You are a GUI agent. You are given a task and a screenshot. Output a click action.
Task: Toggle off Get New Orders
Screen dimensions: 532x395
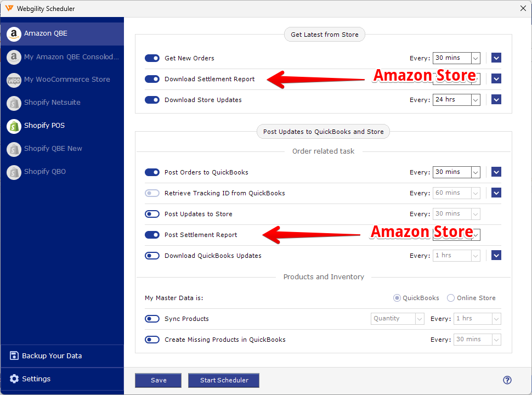[152, 58]
